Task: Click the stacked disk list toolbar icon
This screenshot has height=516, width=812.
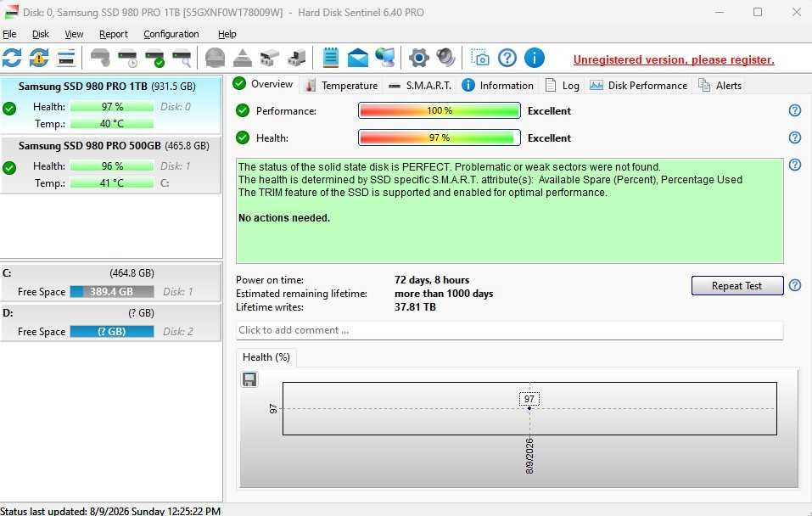Action: coord(66,58)
